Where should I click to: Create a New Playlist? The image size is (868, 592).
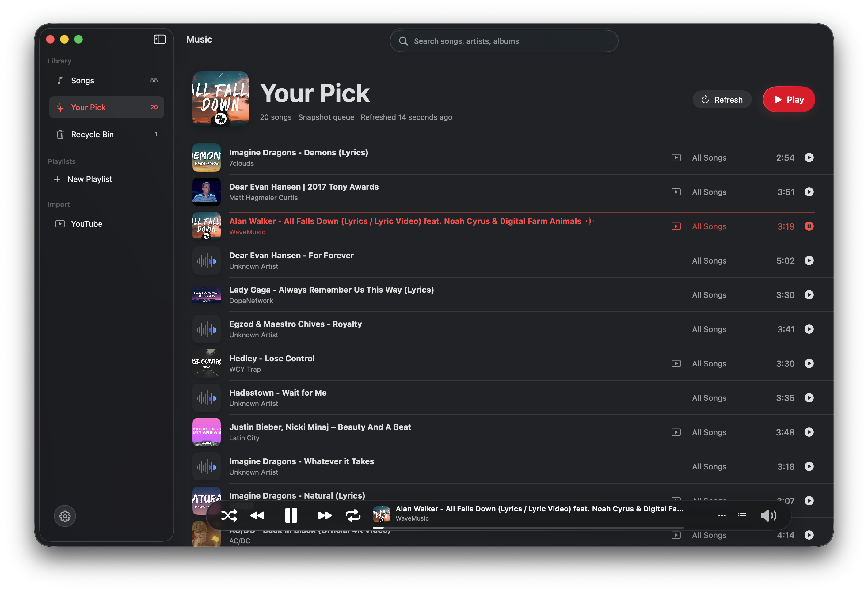tap(83, 179)
